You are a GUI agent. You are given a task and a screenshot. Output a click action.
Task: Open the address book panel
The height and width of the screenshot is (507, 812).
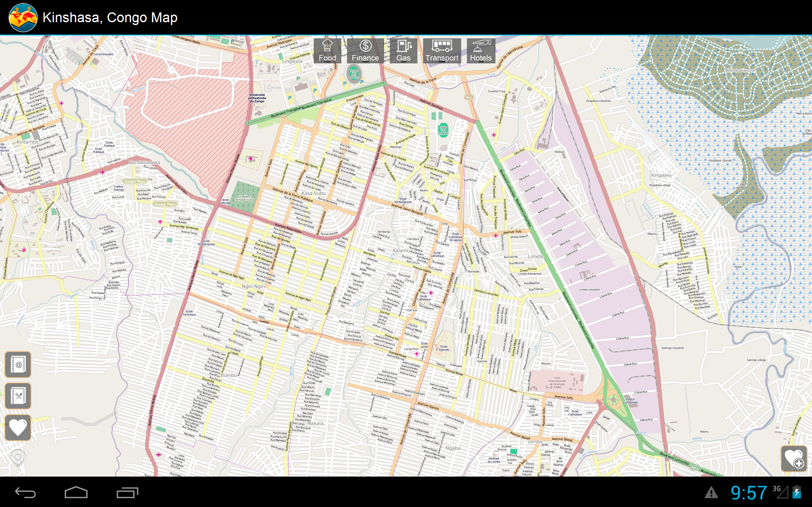point(18,365)
